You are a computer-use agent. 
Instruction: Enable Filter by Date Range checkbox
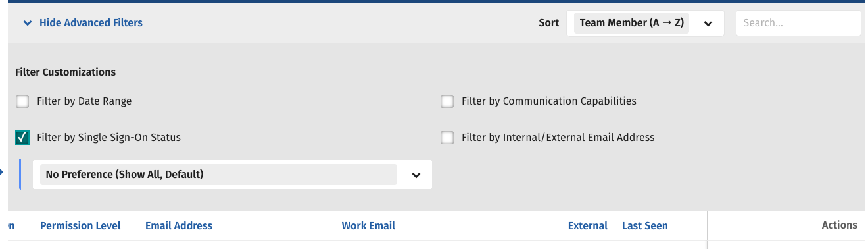click(23, 101)
